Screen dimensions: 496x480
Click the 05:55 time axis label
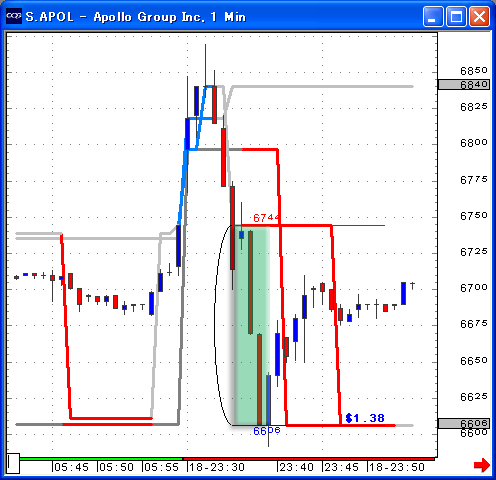(161, 467)
